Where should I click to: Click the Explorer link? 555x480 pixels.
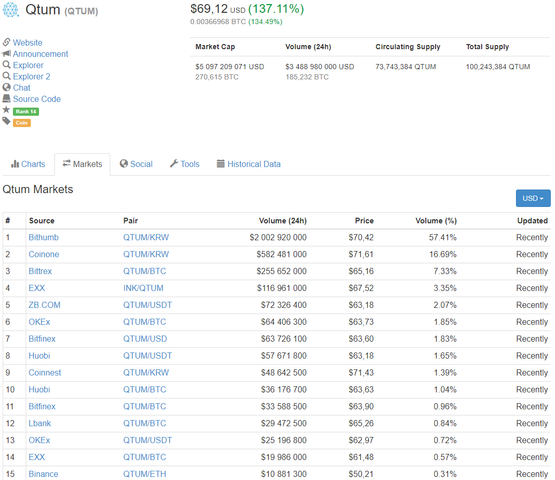(28, 65)
